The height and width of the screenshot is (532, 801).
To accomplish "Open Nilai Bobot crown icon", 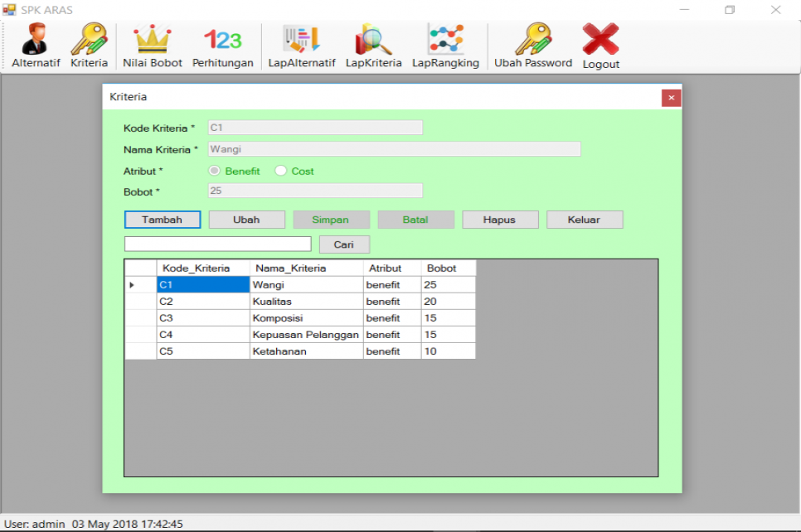I will 153,40.
